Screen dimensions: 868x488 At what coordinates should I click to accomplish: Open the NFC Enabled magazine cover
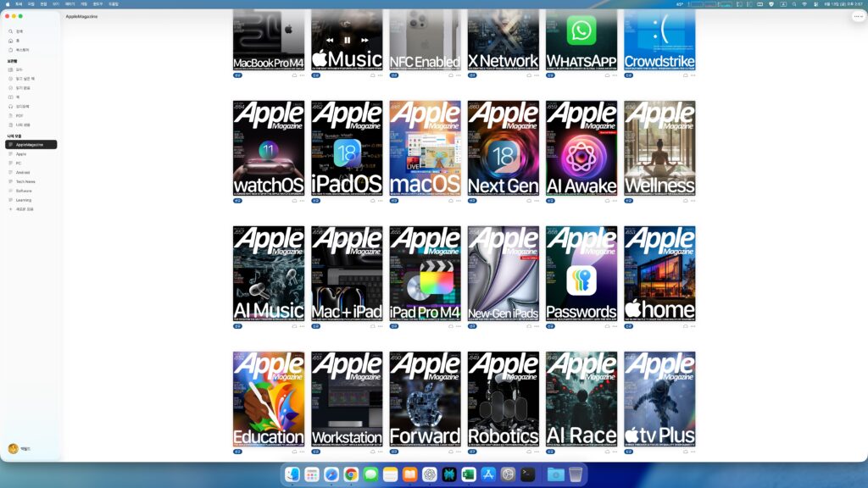coord(425,40)
